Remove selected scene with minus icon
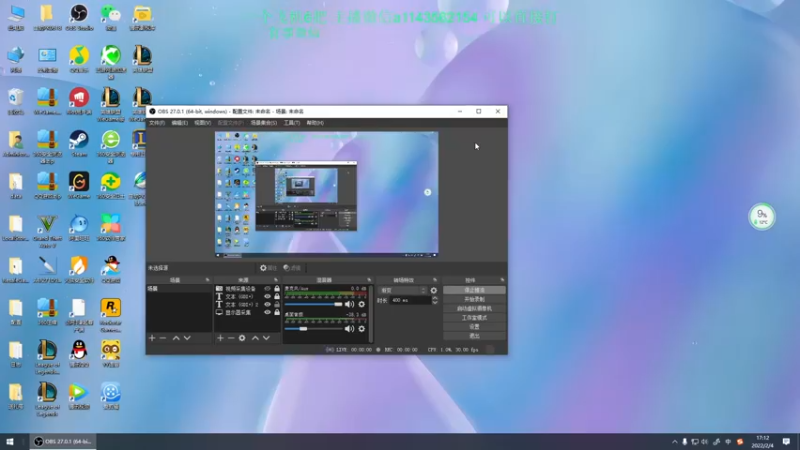Viewport: 800px width, 450px height. click(163, 338)
